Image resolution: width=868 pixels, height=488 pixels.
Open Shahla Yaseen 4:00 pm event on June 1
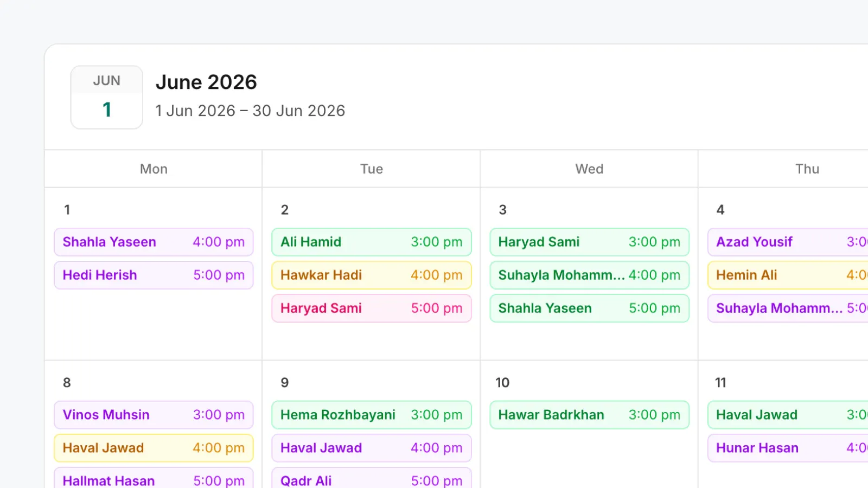(x=154, y=242)
